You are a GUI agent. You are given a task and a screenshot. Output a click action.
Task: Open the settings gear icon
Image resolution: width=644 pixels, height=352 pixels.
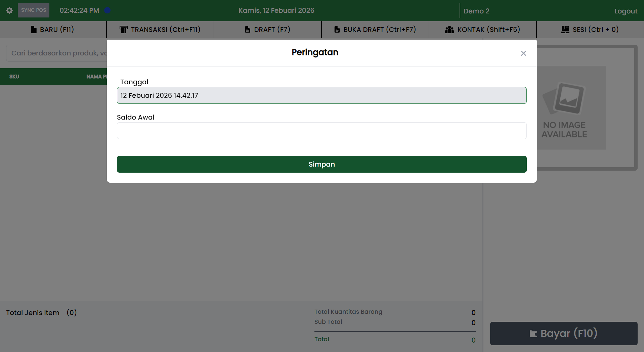(9, 10)
